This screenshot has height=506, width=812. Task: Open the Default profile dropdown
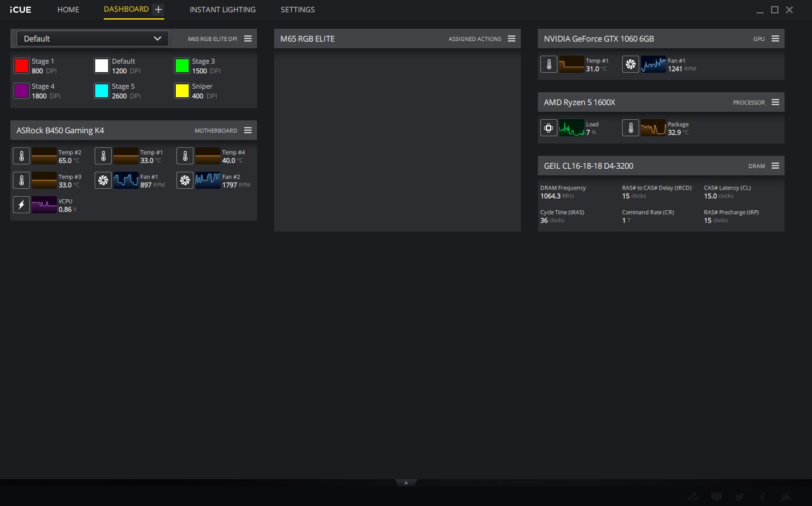(x=92, y=38)
